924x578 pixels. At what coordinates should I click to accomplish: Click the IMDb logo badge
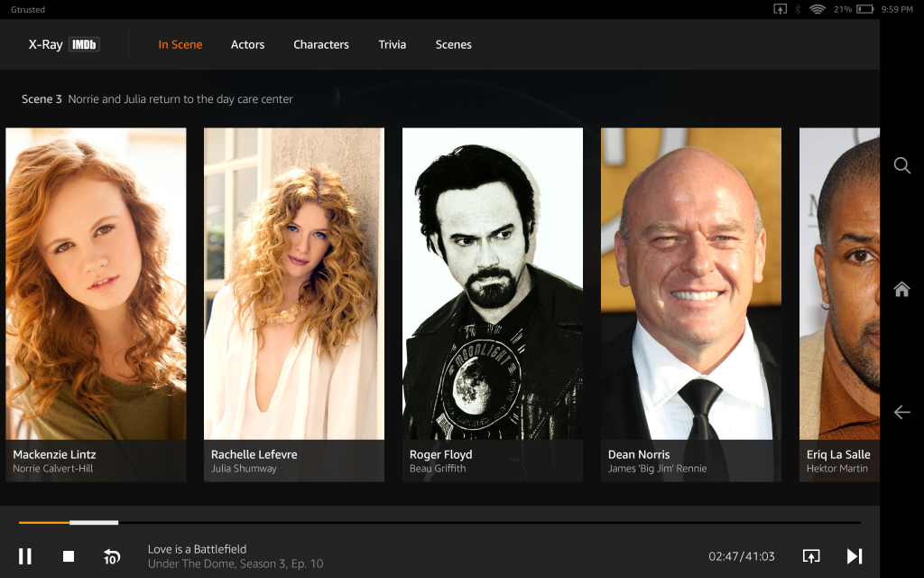pyautogui.click(x=84, y=44)
